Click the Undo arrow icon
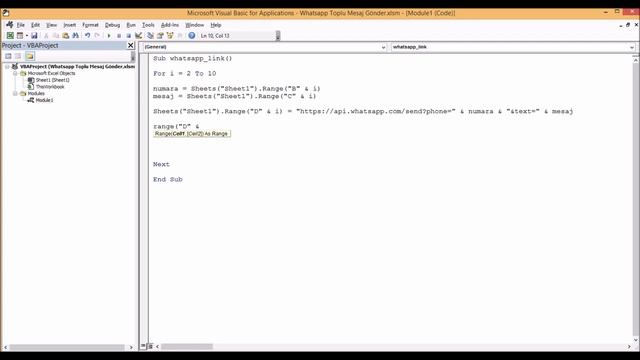The height and width of the screenshot is (360, 640). [87, 36]
